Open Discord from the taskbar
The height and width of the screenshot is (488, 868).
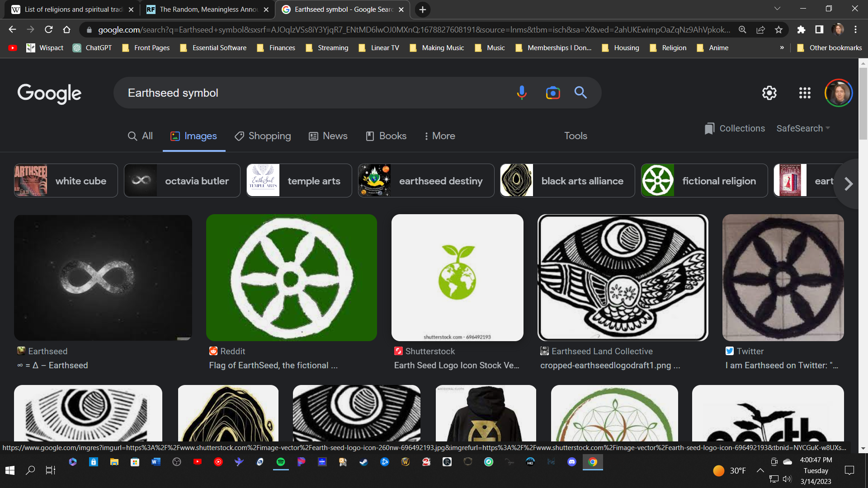click(572, 462)
